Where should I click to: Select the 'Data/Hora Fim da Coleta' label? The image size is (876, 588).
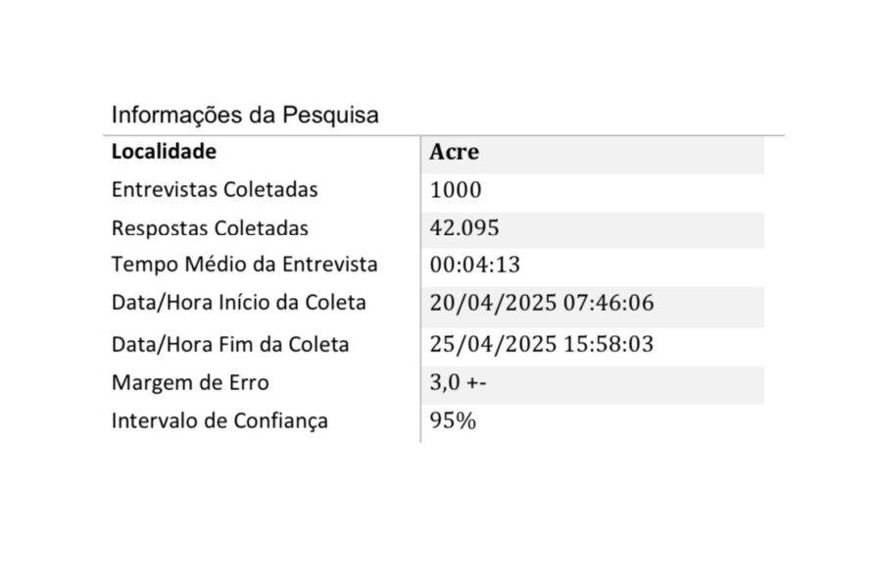[x=230, y=345]
